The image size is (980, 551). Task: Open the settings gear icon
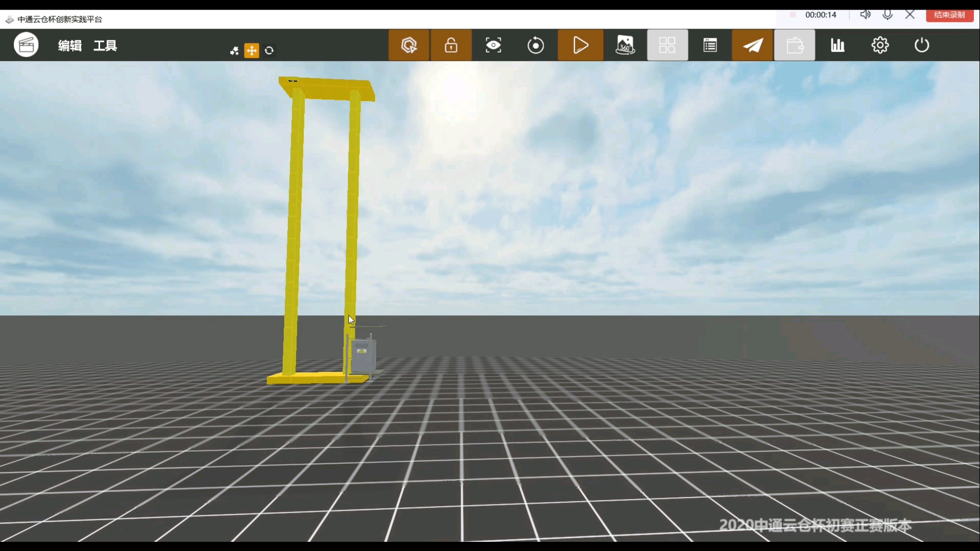coord(880,45)
